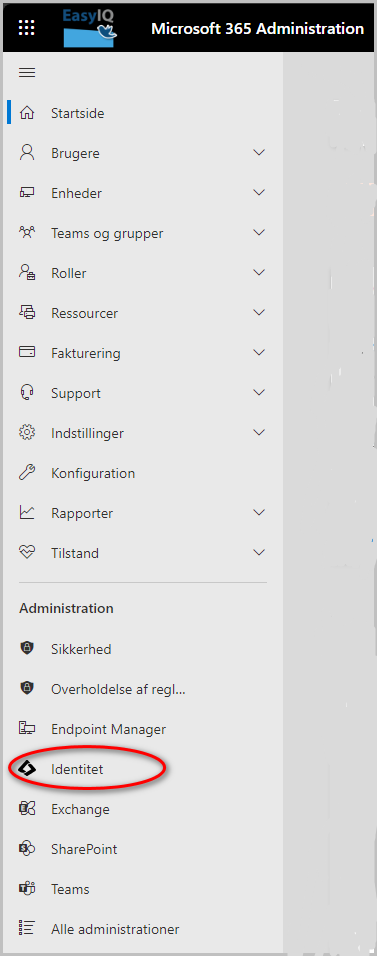Select the Startside home icon
The width and height of the screenshot is (377, 956).
[x=27, y=113]
